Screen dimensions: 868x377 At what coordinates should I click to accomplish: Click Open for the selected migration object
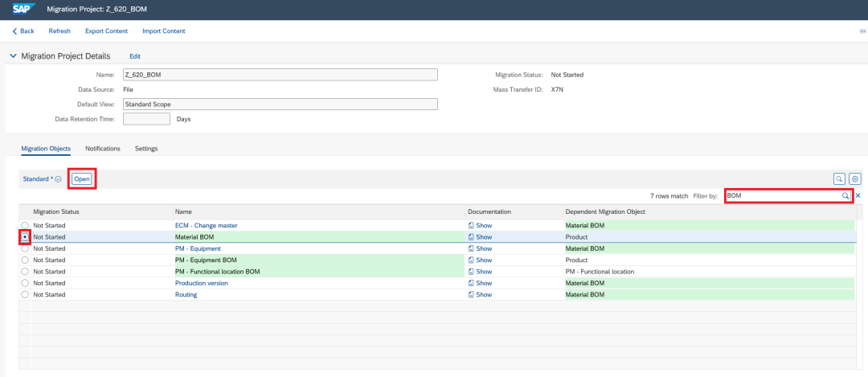(x=82, y=179)
